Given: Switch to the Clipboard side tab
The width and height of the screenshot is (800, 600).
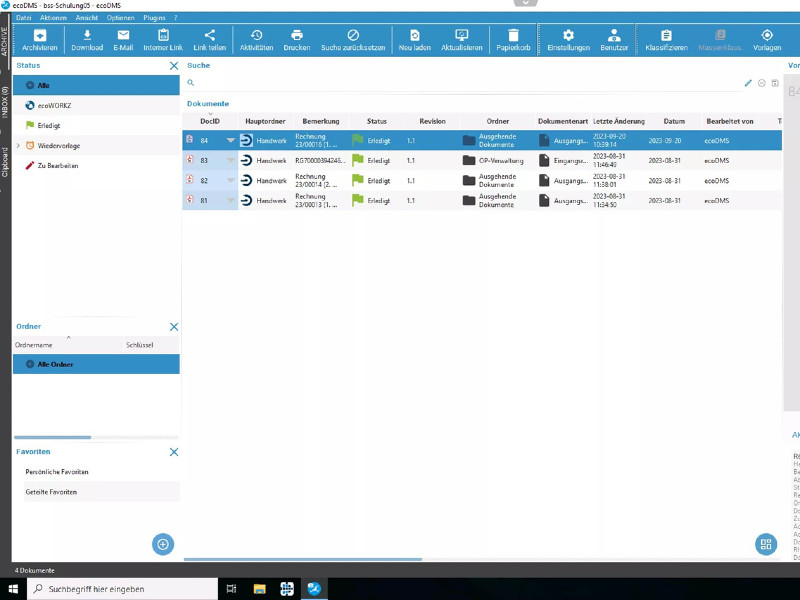Looking at the screenshot, I should tap(5, 162).
